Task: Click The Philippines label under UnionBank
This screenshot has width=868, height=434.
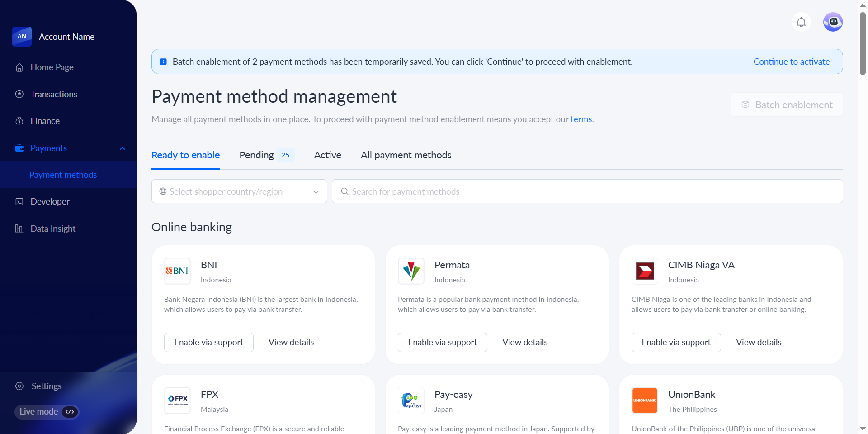Action: pyautogui.click(x=692, y=410)
